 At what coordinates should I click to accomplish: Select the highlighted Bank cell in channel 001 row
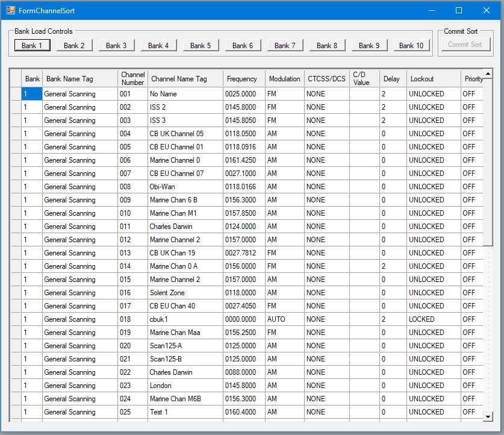(32, 94)
